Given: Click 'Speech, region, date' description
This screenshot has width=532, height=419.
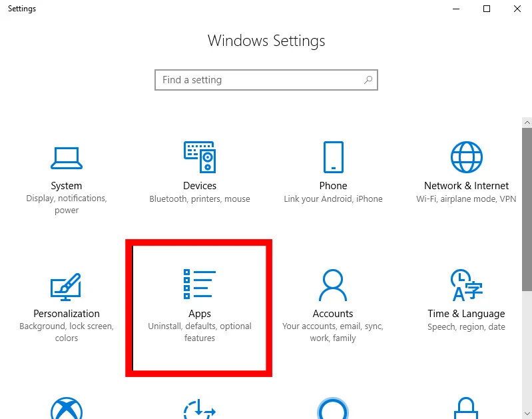Looking at the screenshot, I should point(467,327).
